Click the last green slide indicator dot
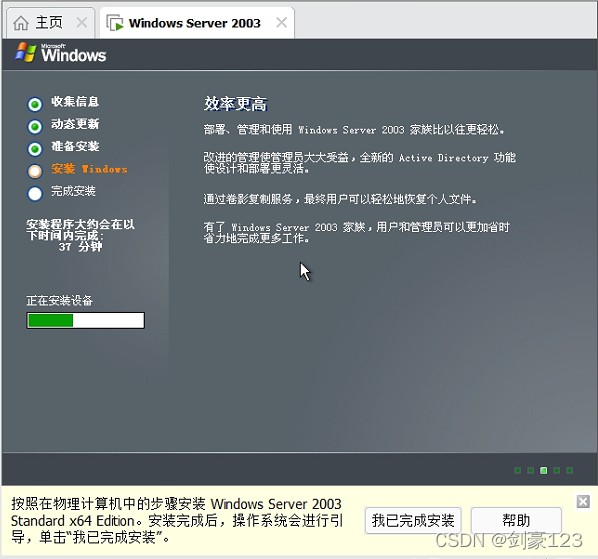Screen dimensions: 598x559 coord(569,471)
